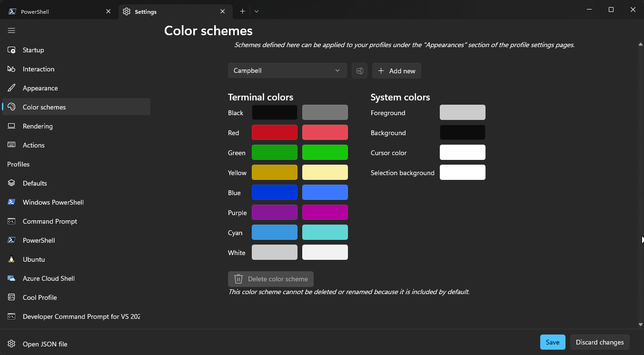Pick the bright Yellow color swatch

(x=325, y=172)
